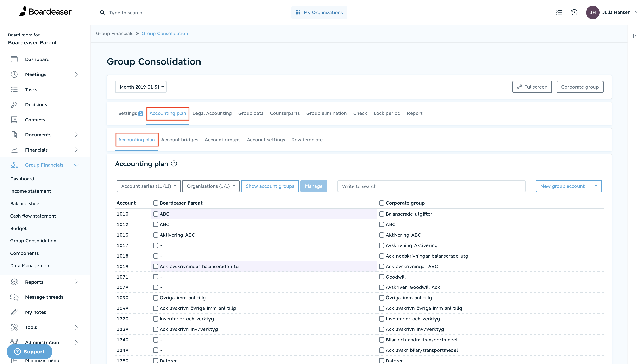Viewport: 644px width, 364px height.
Task: Check the Goodwill checkbox
Action: point(381,277)
